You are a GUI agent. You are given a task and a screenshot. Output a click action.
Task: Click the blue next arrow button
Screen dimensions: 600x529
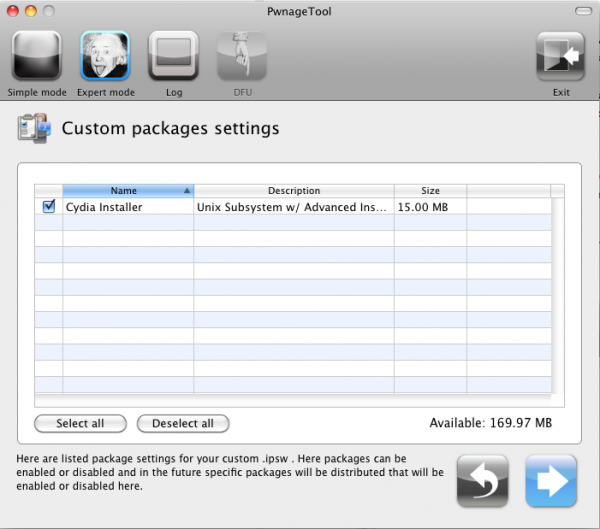(x=551, y=481)
